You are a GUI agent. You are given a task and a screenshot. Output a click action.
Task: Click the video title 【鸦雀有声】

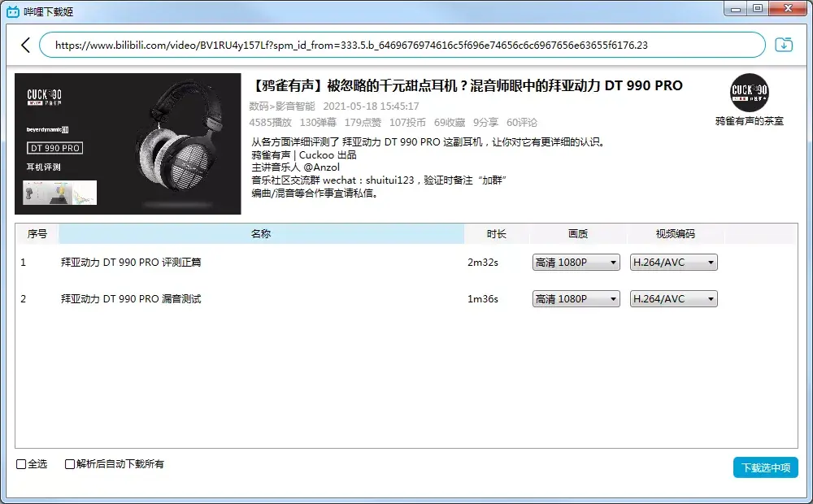coord(467,85)
